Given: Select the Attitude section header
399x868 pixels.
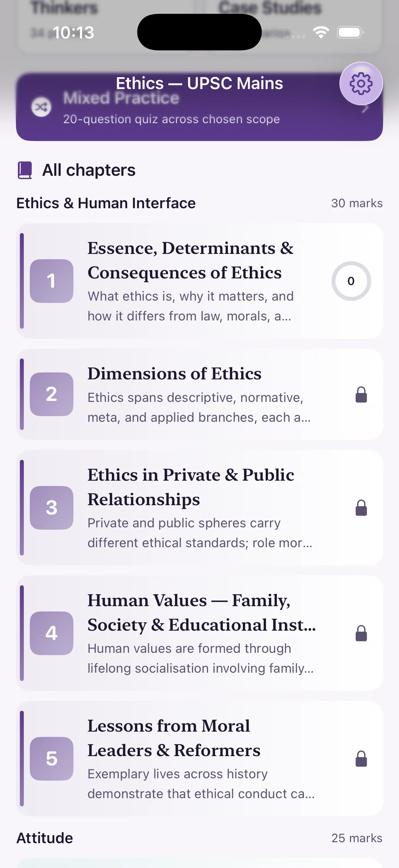Looking at the screenshot, I should point(45,838).
